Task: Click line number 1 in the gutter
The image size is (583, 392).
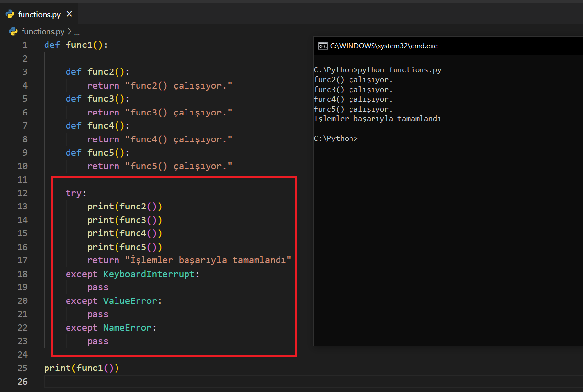Action: point(25,45)
